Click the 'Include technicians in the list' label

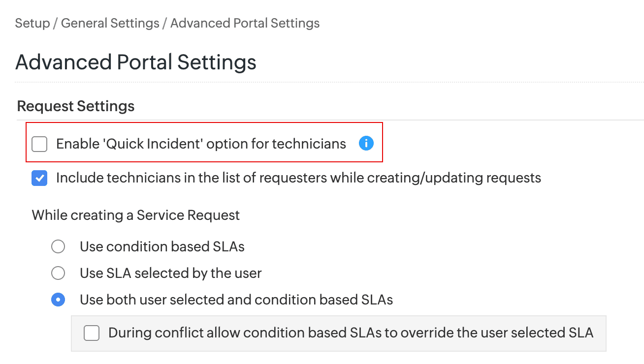(298, 178)
